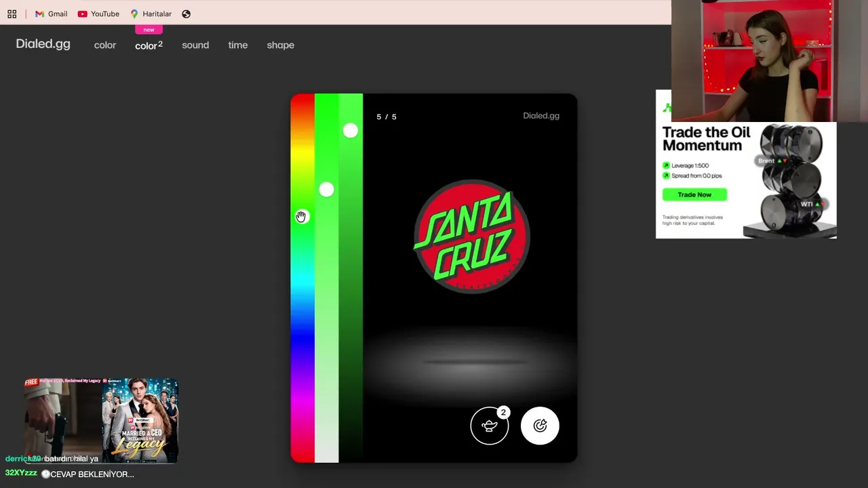This screenshot has width=868, height=488.
Task: Open the shape game tab
Action: tap(281, 45)
